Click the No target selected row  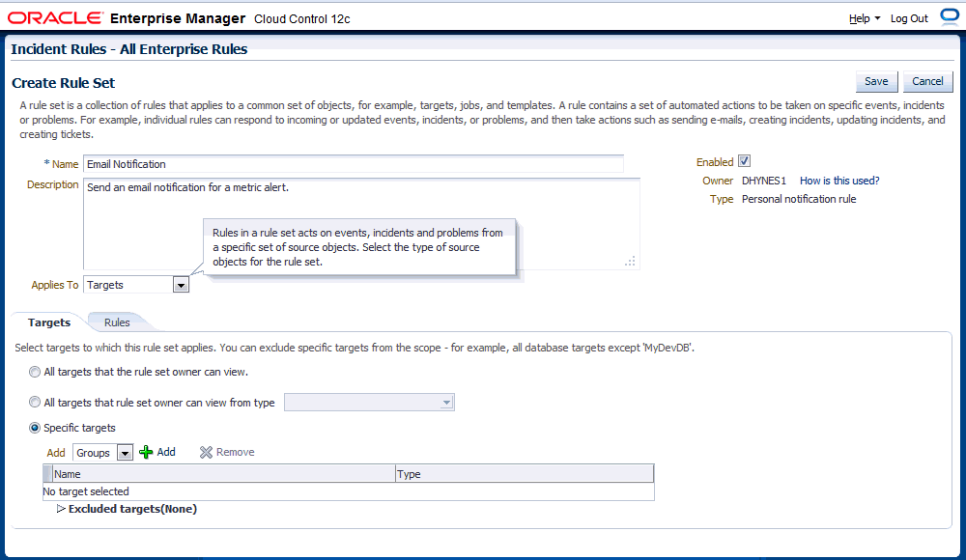point(348,491)
